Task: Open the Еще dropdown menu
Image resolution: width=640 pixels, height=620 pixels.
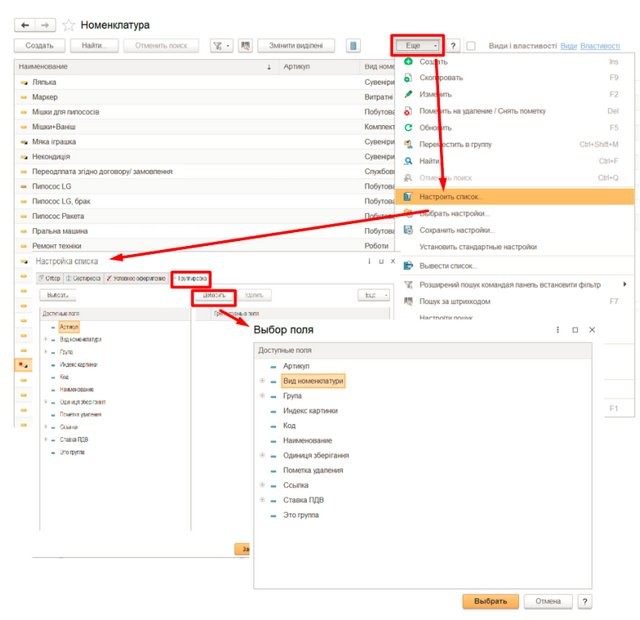Action: 417,46
